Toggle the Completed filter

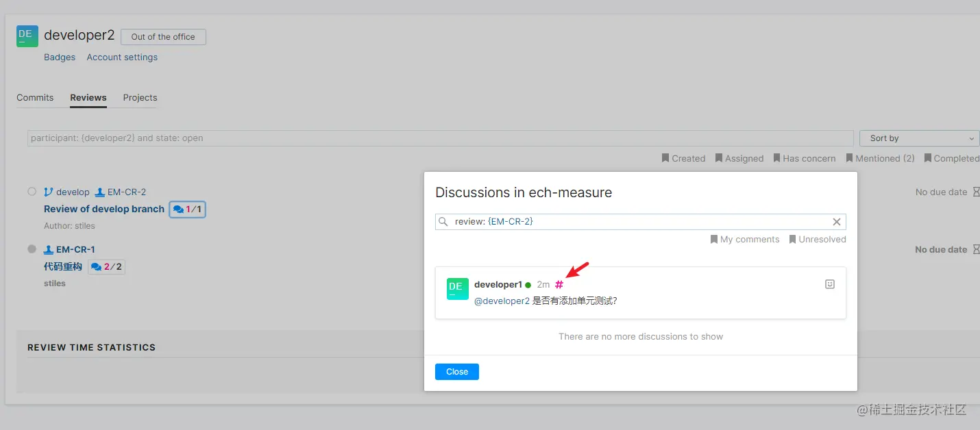pos(952,158)
